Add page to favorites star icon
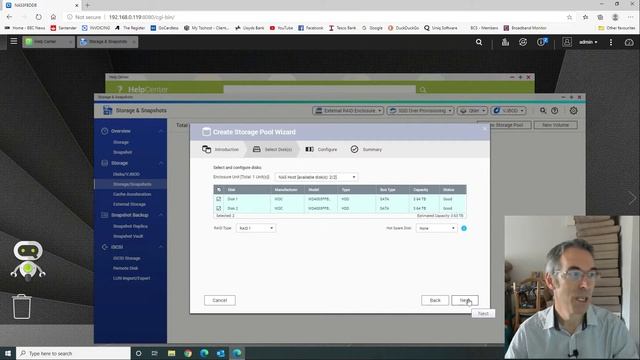This screenshot has width=640, height=360. pos(569,17)
